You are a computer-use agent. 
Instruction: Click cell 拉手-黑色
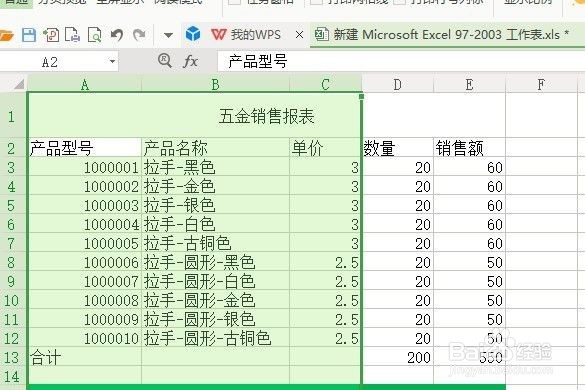pos(215,167)
